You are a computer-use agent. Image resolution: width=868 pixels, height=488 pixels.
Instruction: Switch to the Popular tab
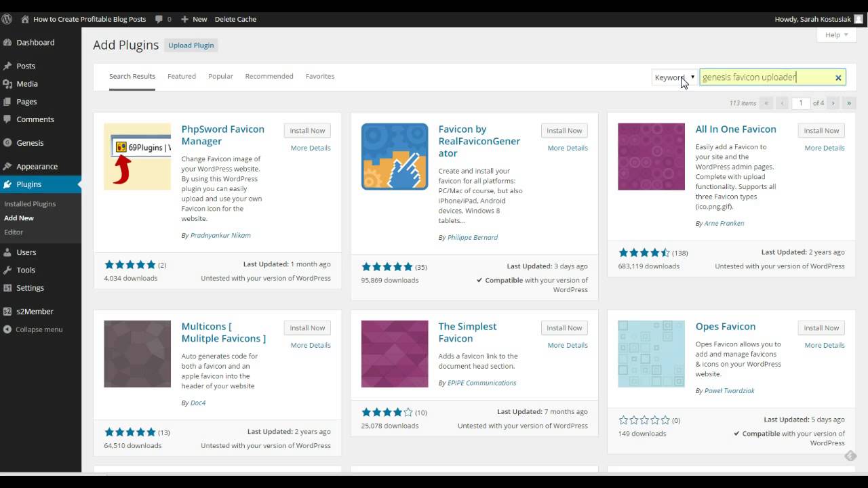[220, 76]
